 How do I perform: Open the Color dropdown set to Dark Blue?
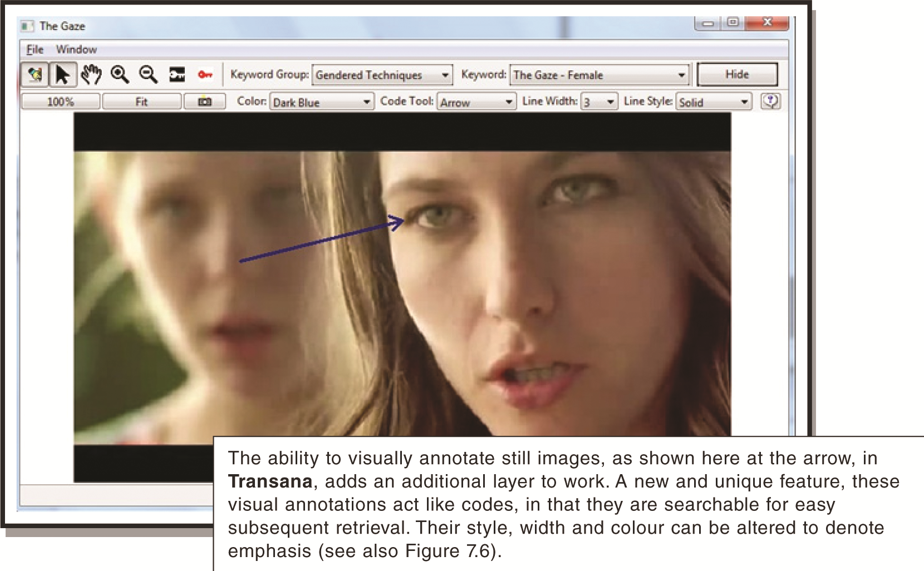(322, 102)
